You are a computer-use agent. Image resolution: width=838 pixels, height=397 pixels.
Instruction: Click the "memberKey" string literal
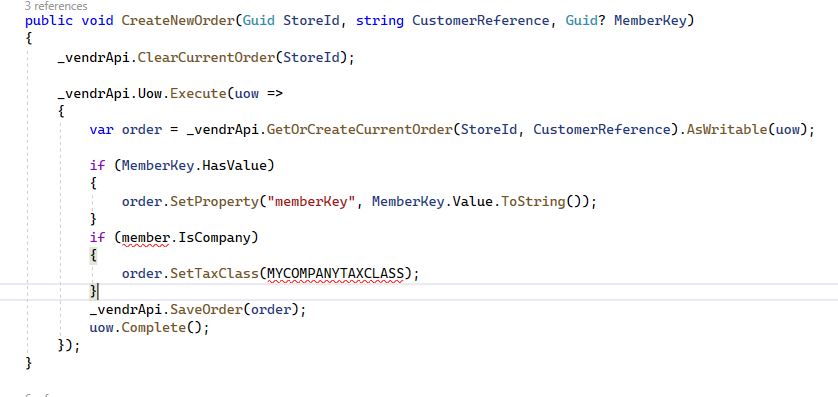pyautogui.click(x=311, y=202)
